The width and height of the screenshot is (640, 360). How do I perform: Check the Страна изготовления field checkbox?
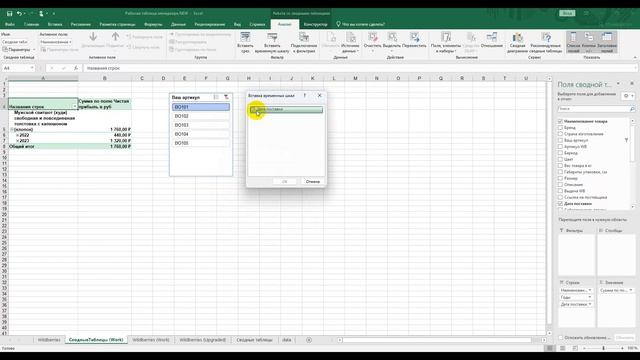(x=560, y=134)
